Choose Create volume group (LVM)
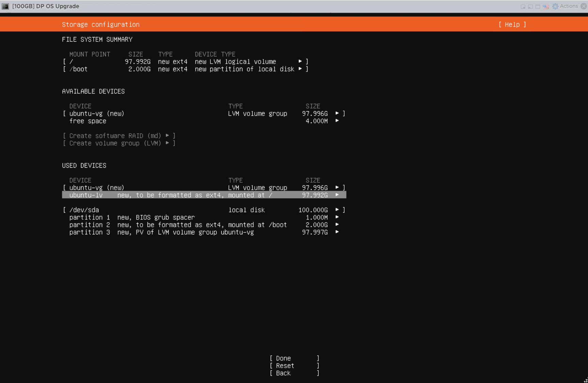588x383 pixels. tap(119, 143)
